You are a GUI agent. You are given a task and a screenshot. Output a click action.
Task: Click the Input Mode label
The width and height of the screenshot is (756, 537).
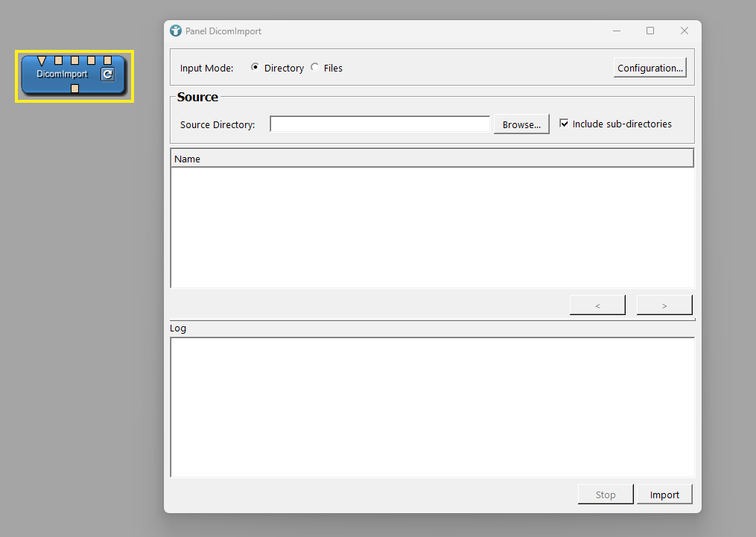pyautogui.click(x=206, y=68)
